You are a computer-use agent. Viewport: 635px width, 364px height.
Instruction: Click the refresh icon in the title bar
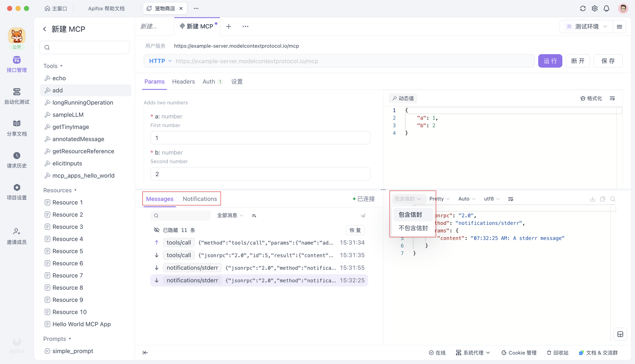(583, 9)
